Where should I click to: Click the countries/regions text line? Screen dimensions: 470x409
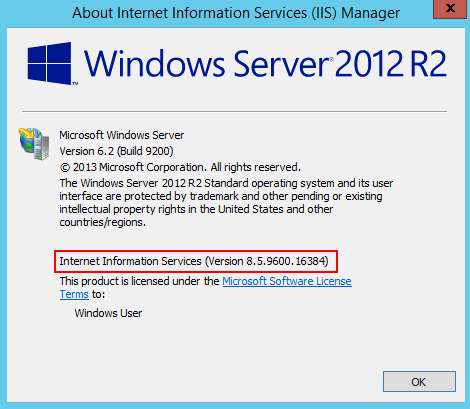103,222
